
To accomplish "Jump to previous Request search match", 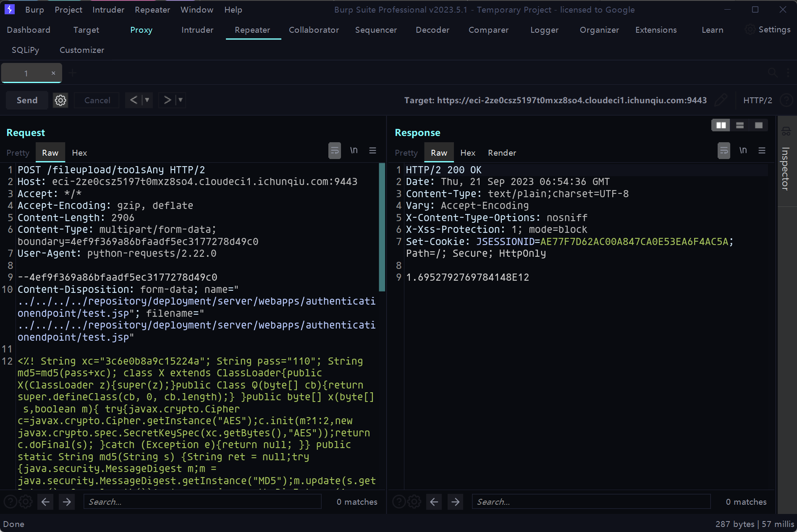I will pyautogui.click(x=45, y=501).
